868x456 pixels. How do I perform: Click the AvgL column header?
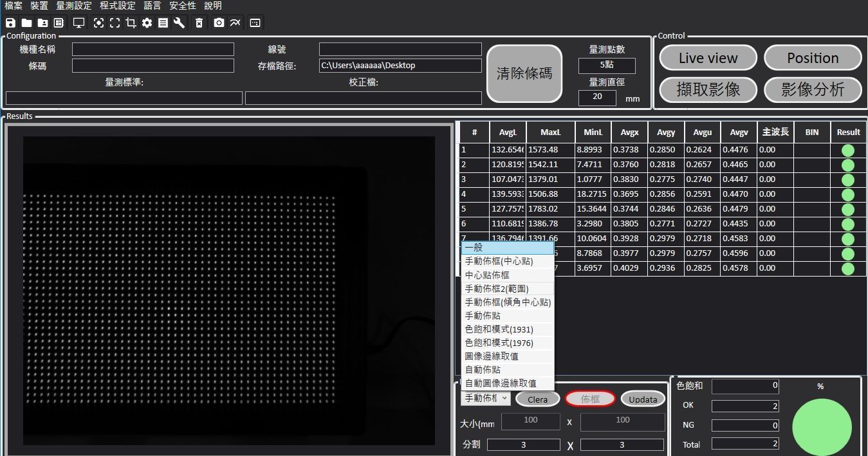pos(508,132)
